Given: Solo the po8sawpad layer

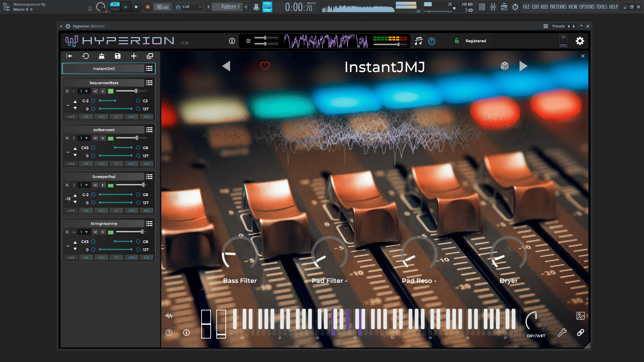Looking at the screenshot, I should click(x=103, y=138).
